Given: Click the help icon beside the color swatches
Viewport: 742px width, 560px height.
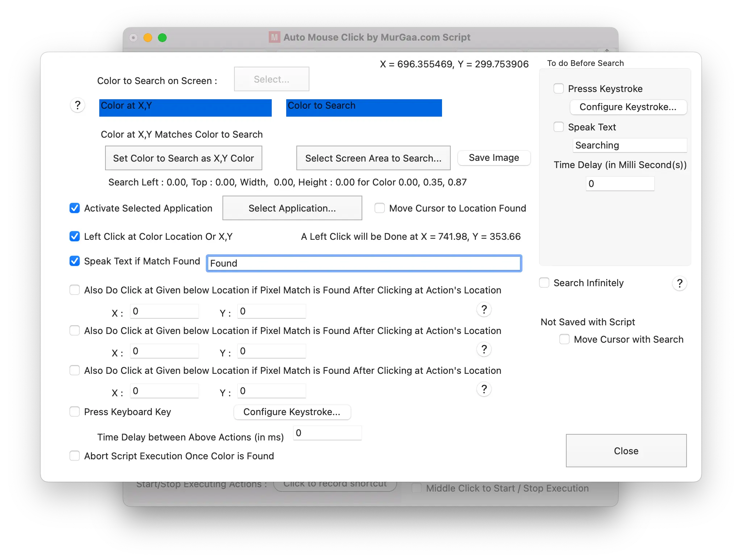Looking at the screenshot, I should coord(77,105).
